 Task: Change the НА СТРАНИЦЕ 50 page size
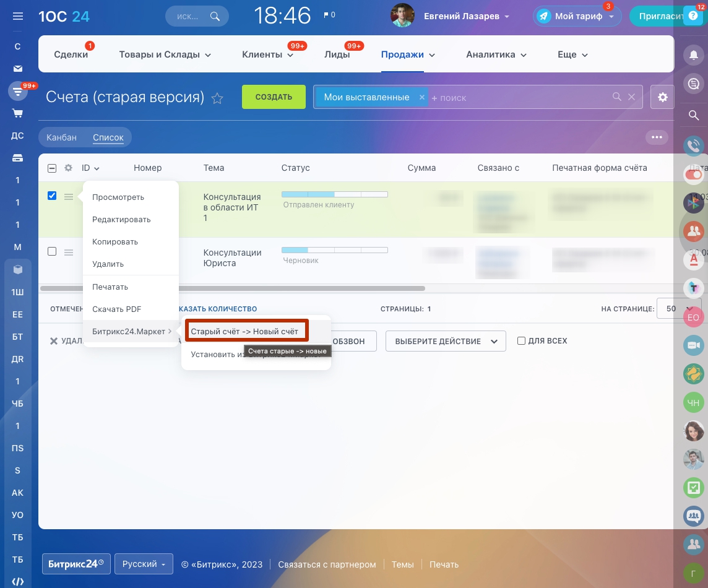coord(679,308)
